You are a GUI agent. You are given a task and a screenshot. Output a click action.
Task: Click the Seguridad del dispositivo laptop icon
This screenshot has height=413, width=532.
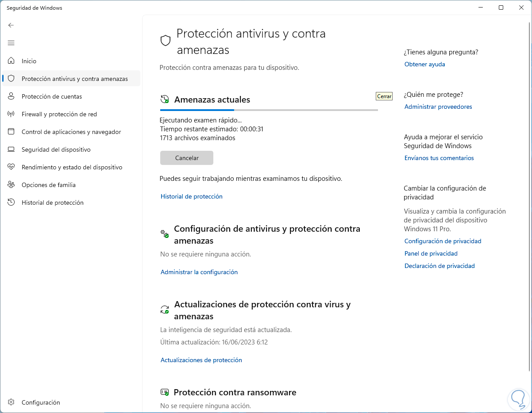coord(12,149)
